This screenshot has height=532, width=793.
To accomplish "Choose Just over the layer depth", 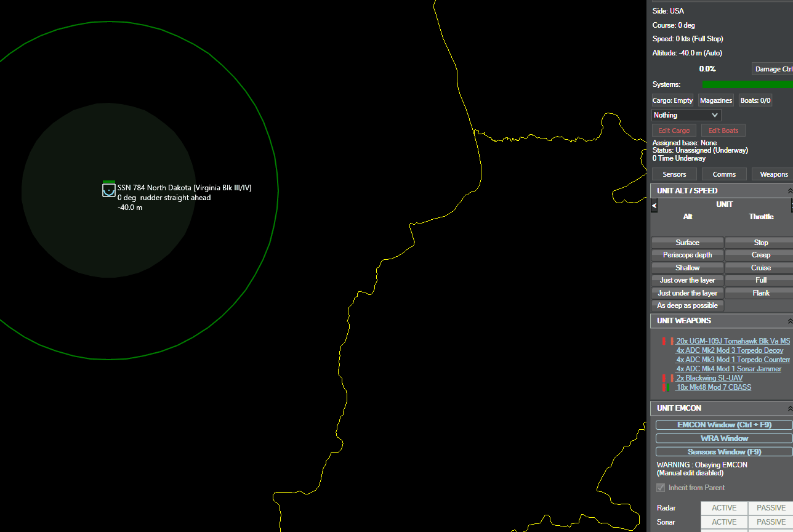I will 687,280.
